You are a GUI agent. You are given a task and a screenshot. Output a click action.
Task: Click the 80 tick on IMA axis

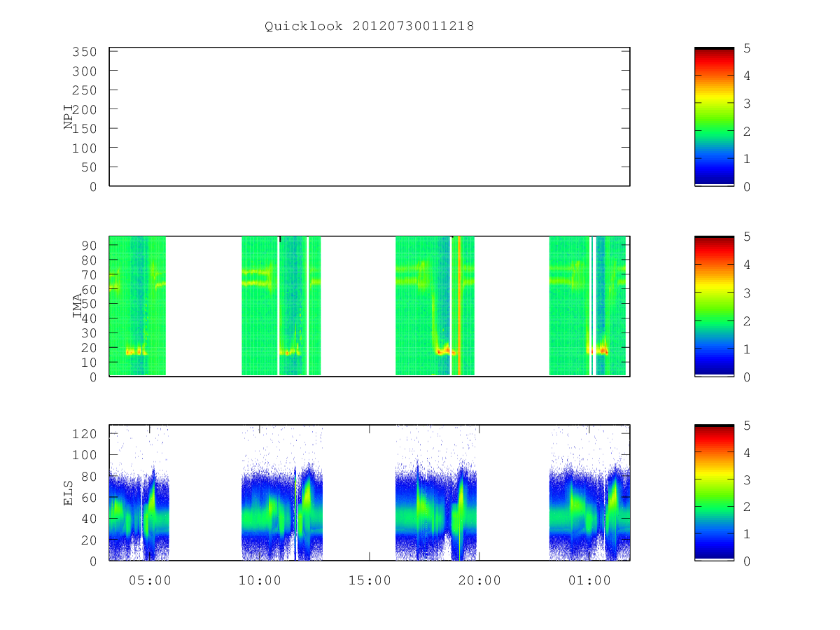pyautogui.click(x=90, y=260)
